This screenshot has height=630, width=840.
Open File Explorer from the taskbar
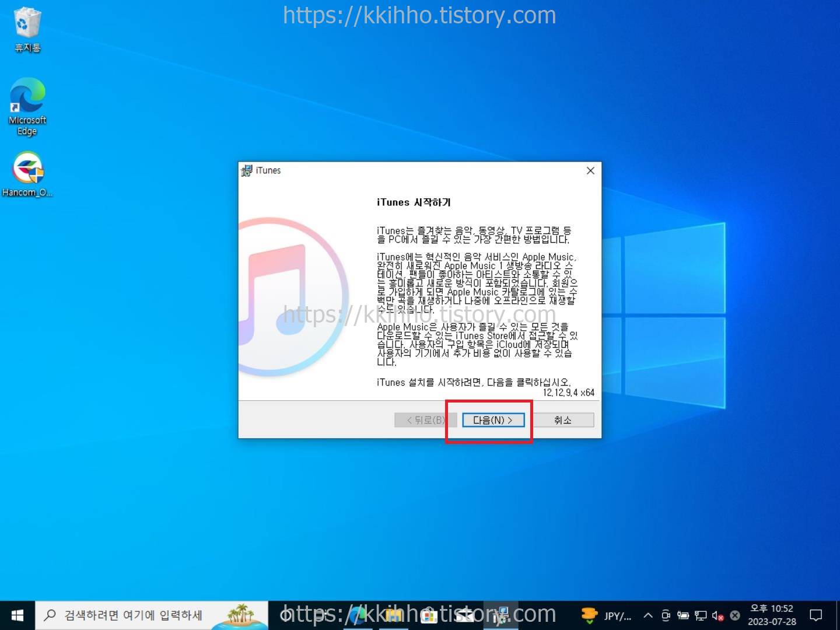(393, 615)
